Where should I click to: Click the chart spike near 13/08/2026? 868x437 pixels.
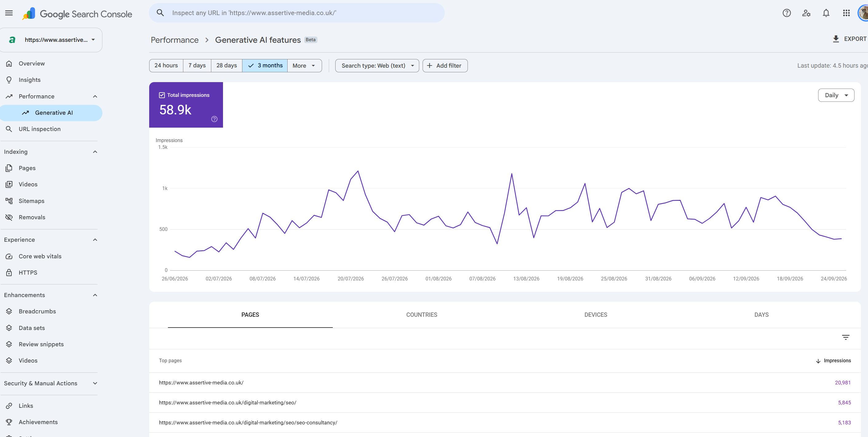[512, 174]
